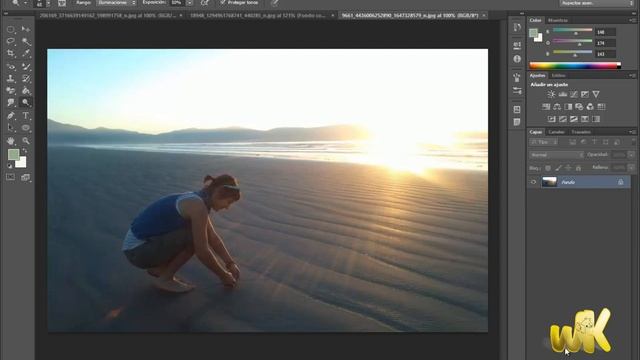Add a Vibrance adjustment

tap(596, 94)
